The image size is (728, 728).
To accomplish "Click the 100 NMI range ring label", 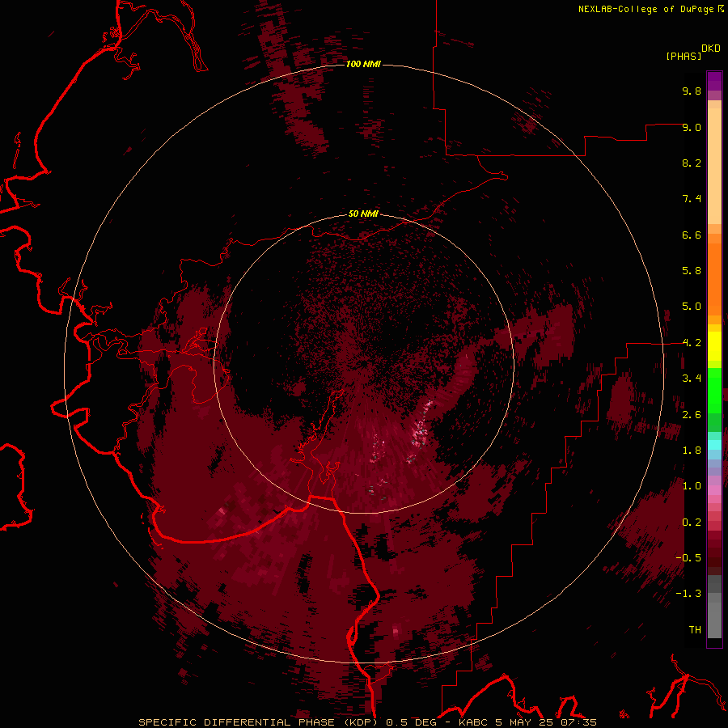I will point(363,64).
